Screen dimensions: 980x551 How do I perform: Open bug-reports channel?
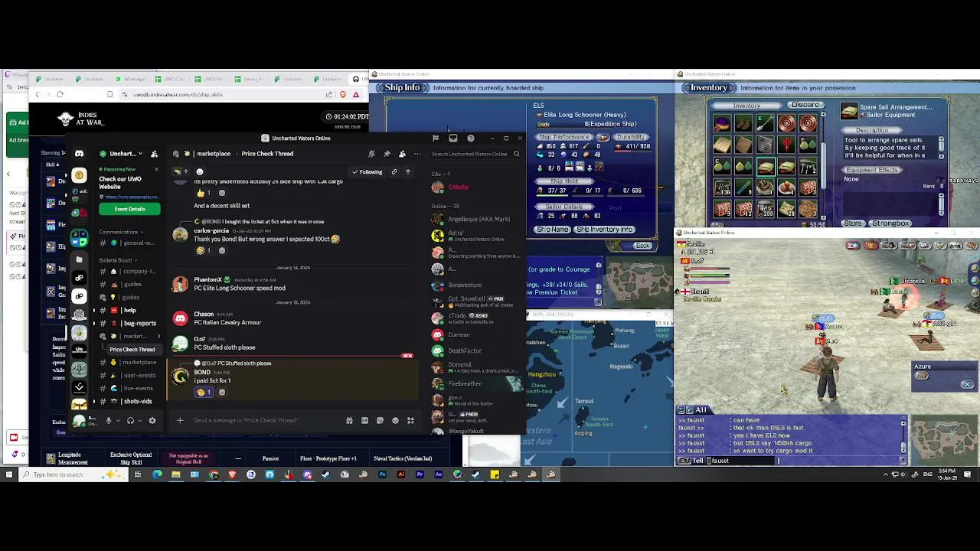[129, 324]
